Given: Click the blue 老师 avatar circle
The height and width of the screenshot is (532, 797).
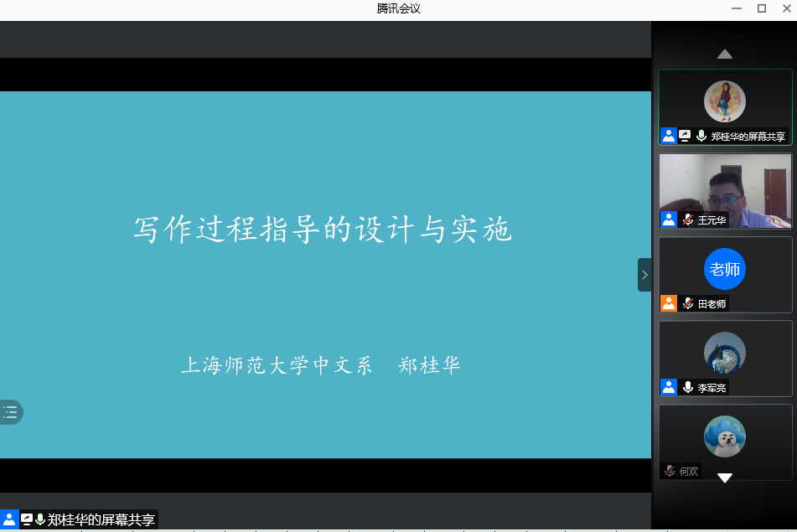Looking at the screenshot, I should click(x=725, y=269).
